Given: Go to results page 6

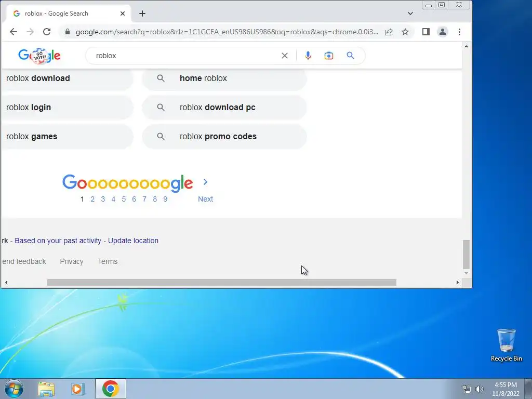Looking at the screenshot, I should click(134, 199).
